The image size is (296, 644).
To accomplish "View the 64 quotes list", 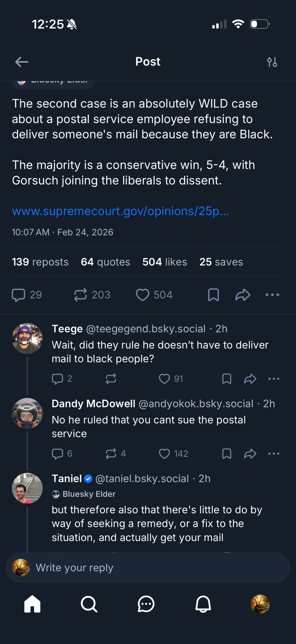I will (105, 262).
